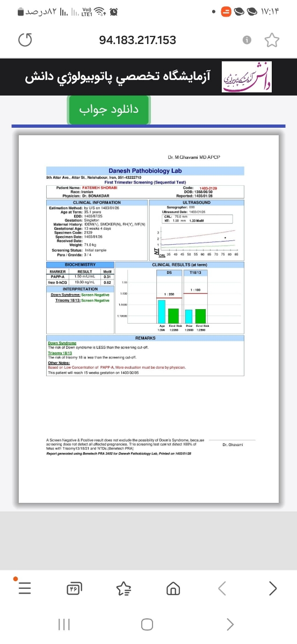
Task: Click the green دانلود جواب download button
Action: (108, 109)
